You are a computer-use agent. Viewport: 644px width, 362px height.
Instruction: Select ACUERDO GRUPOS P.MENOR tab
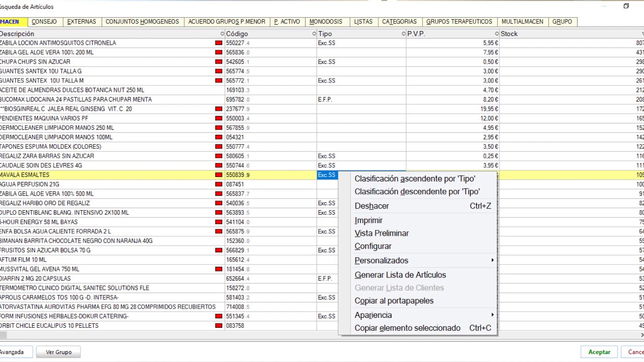coord(226,22)
